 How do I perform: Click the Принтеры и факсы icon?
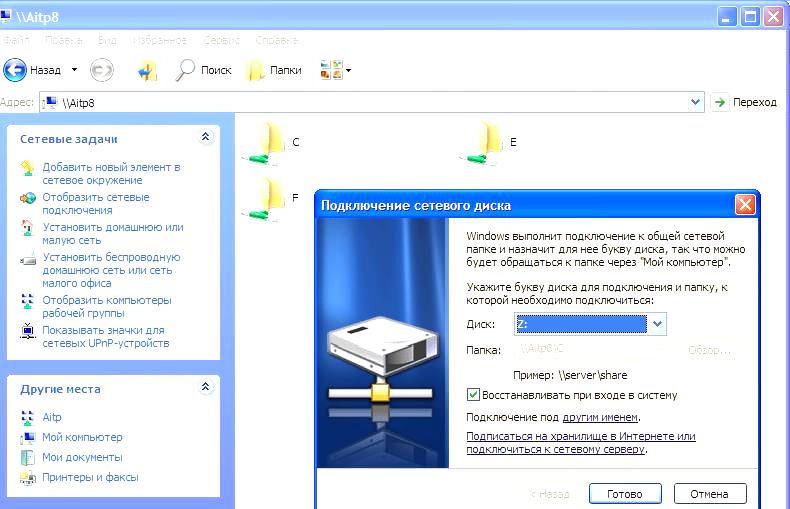coord(28,477)
